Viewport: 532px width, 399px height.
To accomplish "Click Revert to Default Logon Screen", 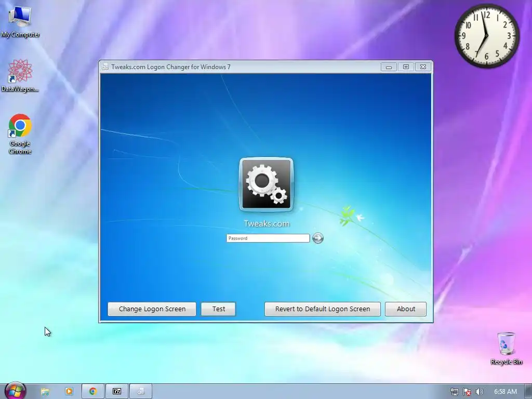I will point(322,309).
